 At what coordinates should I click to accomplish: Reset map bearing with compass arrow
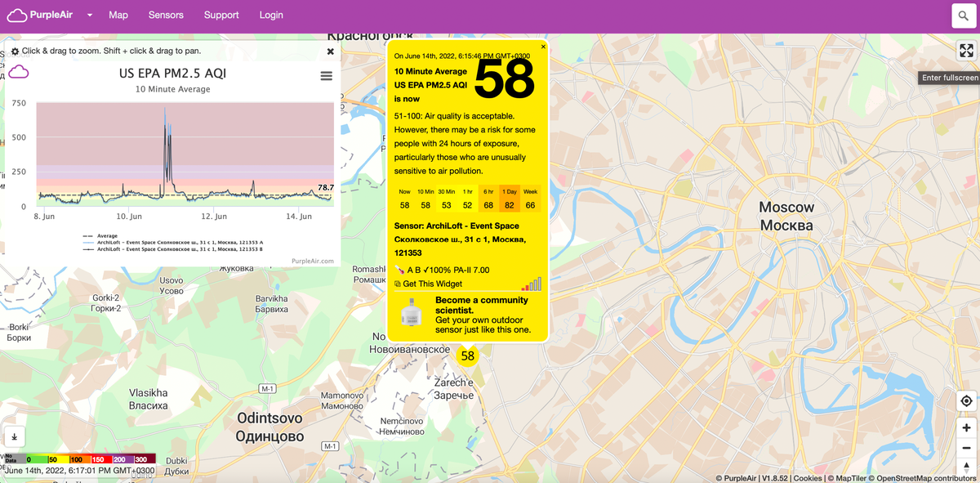tap(966, 467)
